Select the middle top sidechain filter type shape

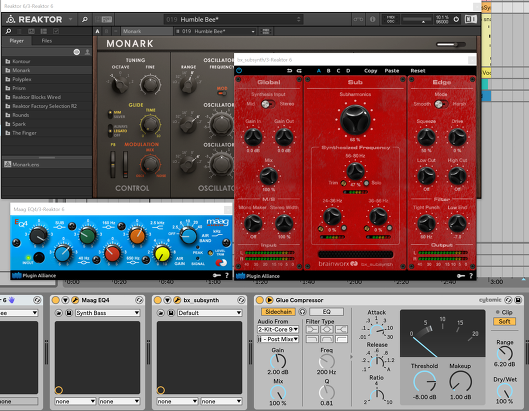(327, 329)
